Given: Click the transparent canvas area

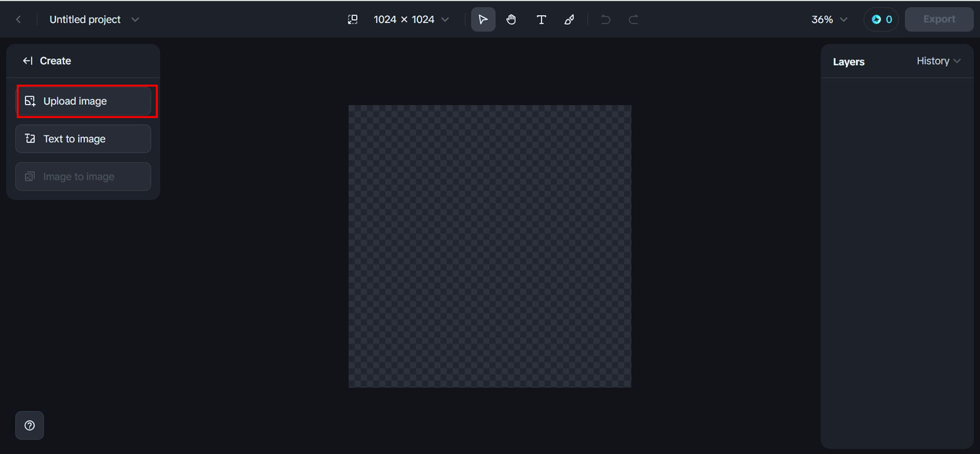Looking at the screenshot, I should [x=490, y=247].
